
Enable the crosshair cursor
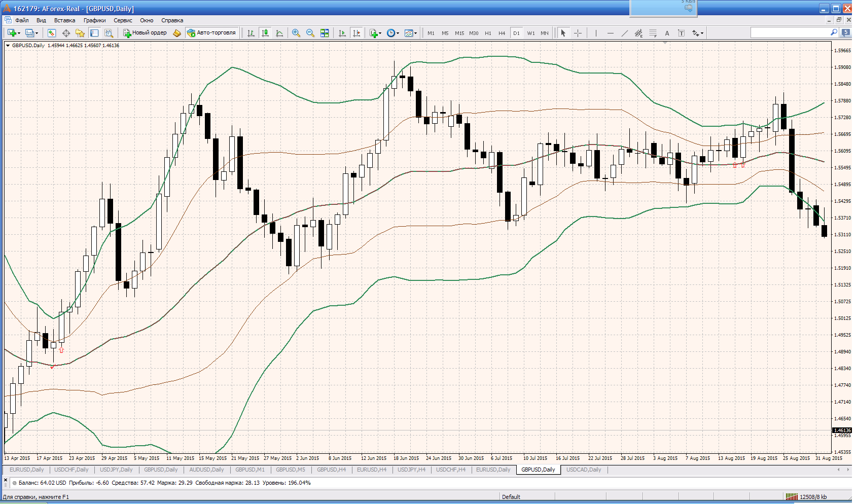[578, 33]
